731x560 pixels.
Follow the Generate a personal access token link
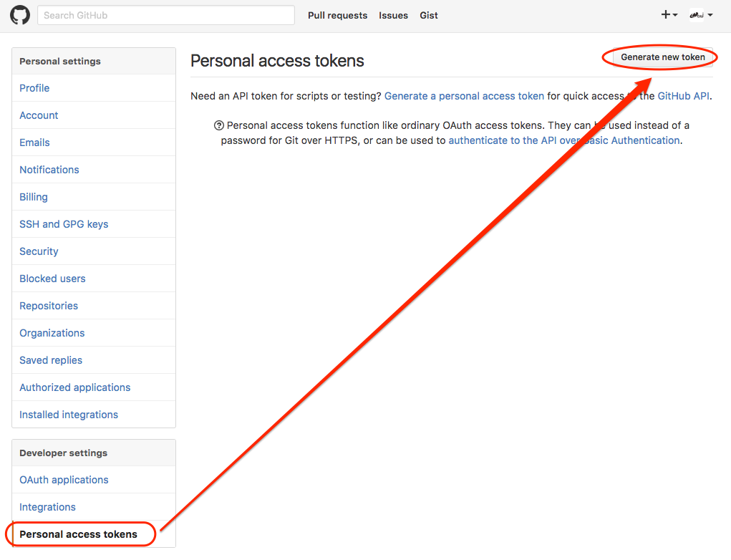[x=464, y=96]
